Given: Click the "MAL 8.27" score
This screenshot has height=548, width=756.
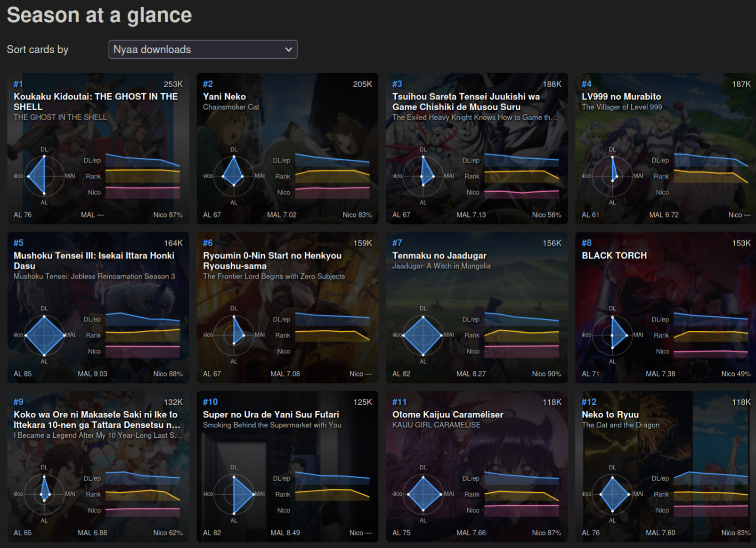Looking at the screenshot, I should [471, 374].
